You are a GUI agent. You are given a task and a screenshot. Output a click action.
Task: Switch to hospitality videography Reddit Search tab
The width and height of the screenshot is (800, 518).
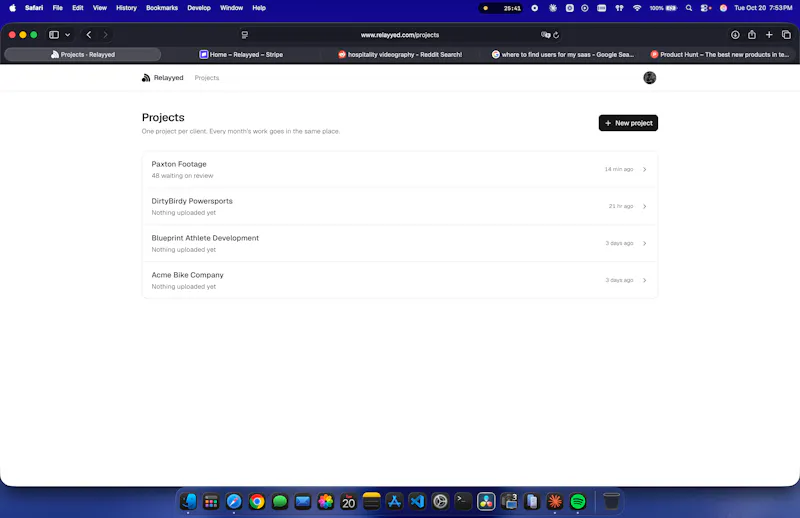click(399, 54)
